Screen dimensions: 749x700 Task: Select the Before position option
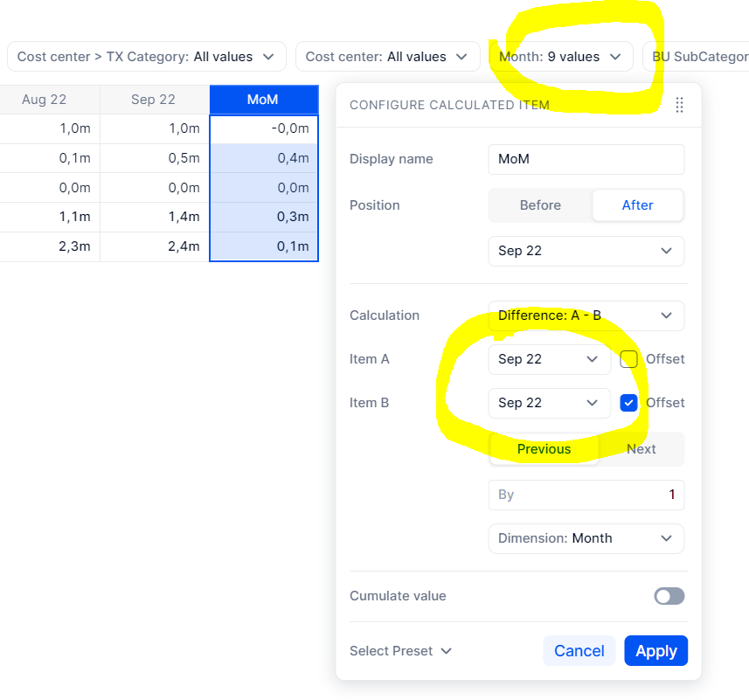[540, 205]
